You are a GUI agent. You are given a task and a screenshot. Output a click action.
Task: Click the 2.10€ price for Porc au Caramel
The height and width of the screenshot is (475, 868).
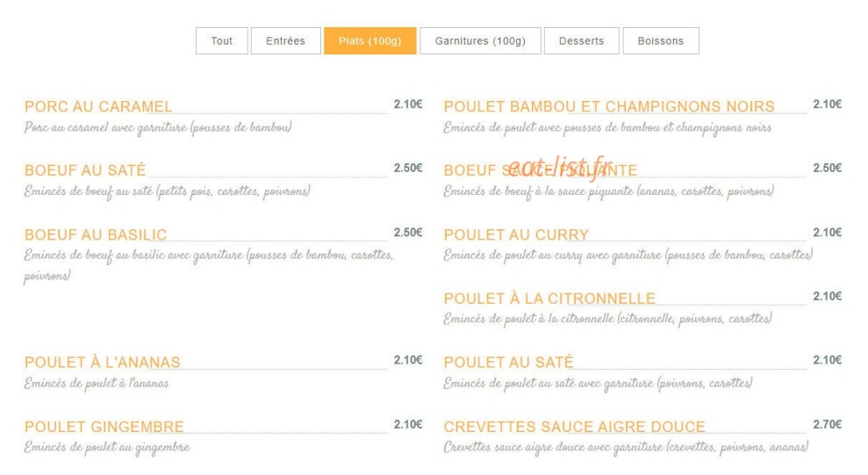click(408, 104)
